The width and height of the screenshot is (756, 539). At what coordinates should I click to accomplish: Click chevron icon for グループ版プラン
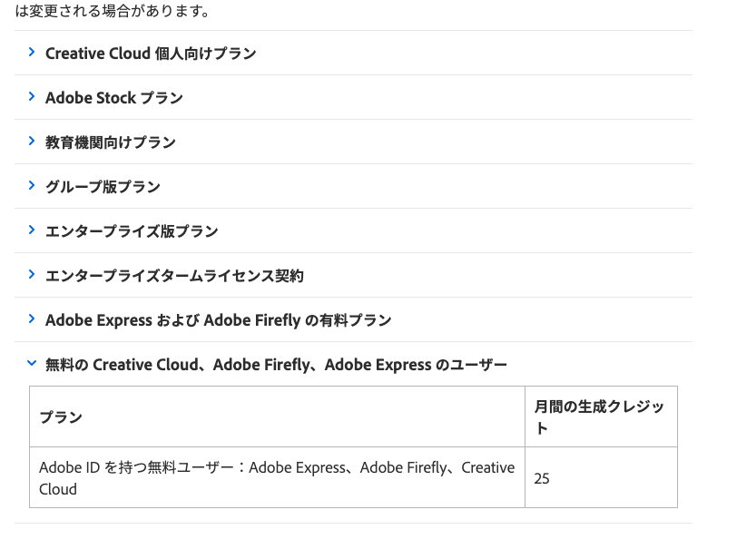coord(32,186)
